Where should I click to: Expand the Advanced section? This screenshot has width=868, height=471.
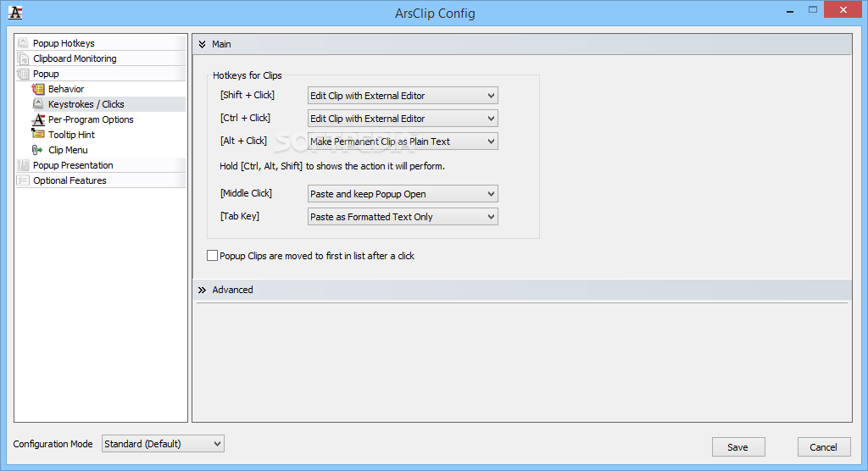[x=522, y=290]
